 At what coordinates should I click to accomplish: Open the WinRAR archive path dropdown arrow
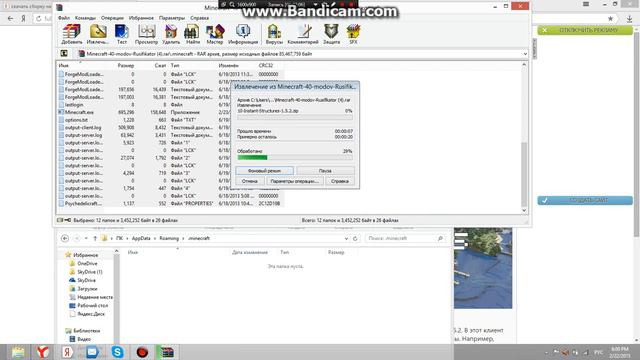(525, 53)
